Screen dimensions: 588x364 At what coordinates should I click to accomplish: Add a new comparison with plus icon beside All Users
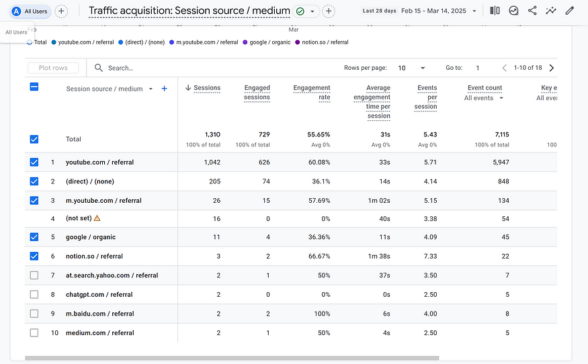[61, 11]
